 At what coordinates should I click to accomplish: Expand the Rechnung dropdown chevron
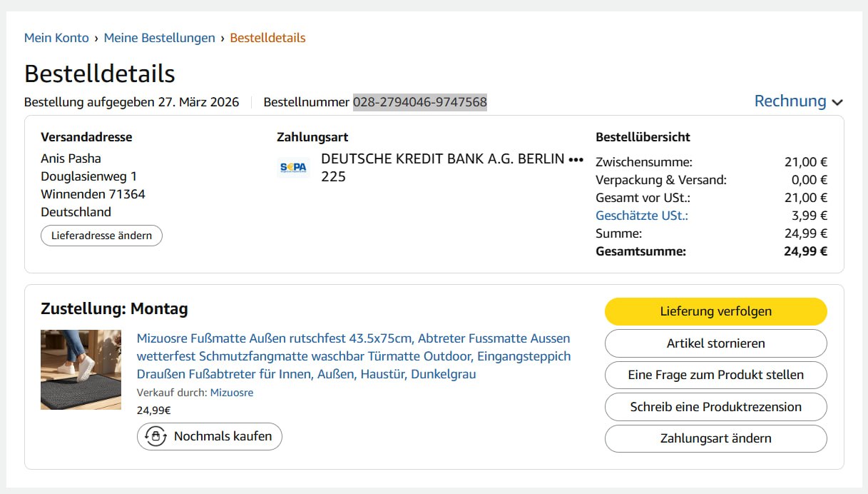point(837,103)
